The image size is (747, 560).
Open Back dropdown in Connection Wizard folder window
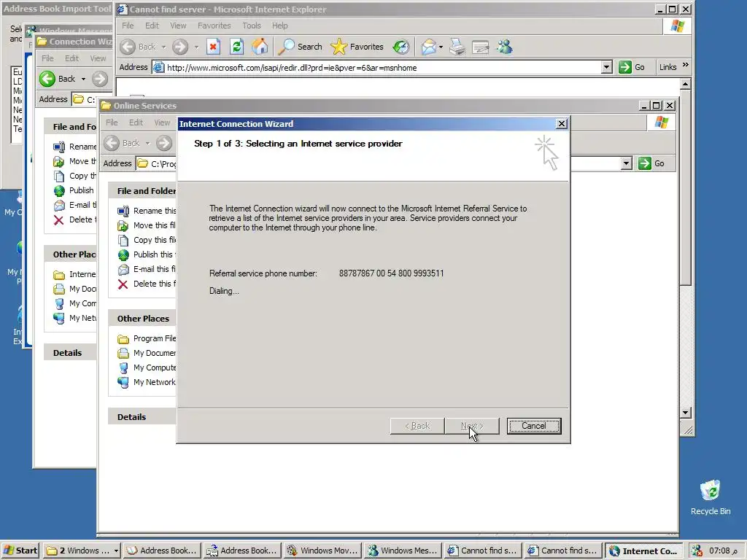[x=83, y=79]
